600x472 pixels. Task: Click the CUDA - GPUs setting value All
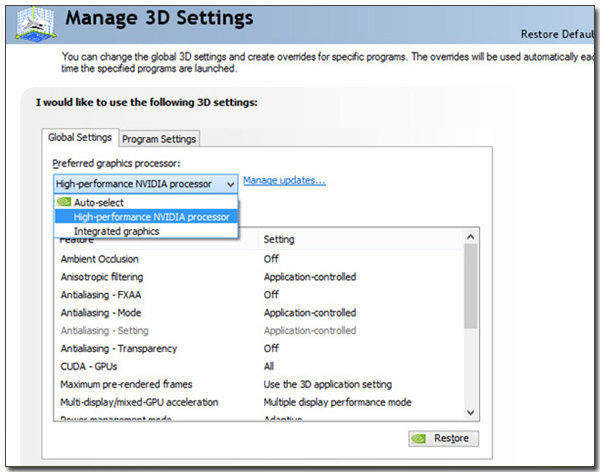[269, 366]
